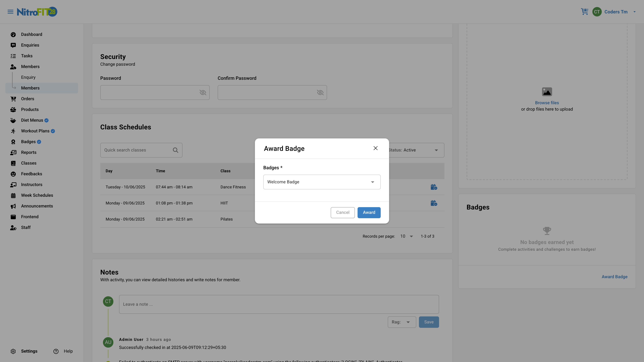Click the Browse files link

[547, 103]
